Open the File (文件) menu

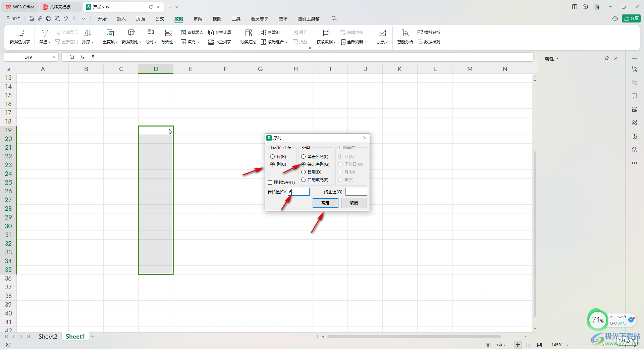[x=13, y=19]
